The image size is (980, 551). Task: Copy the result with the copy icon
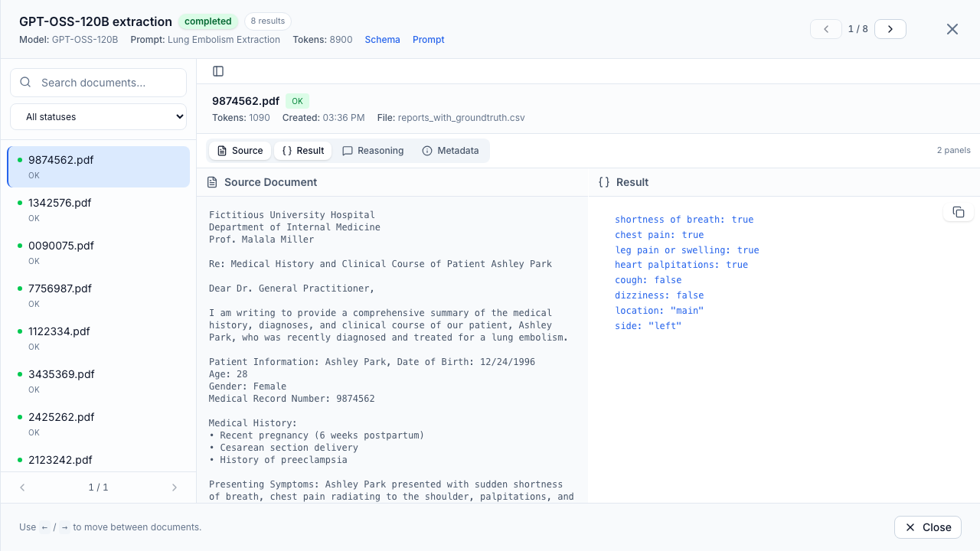(x=959, y=212)
